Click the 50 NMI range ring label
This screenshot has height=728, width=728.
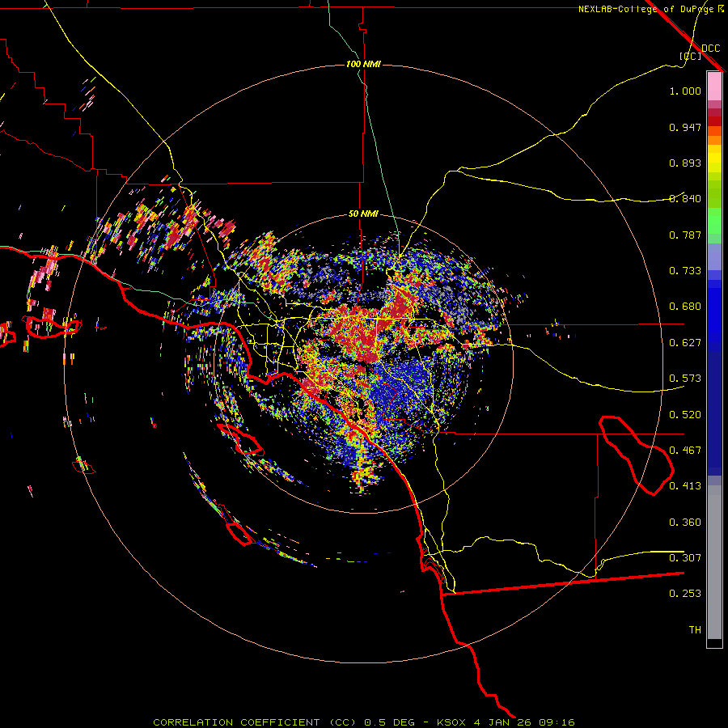pos(363,214)
